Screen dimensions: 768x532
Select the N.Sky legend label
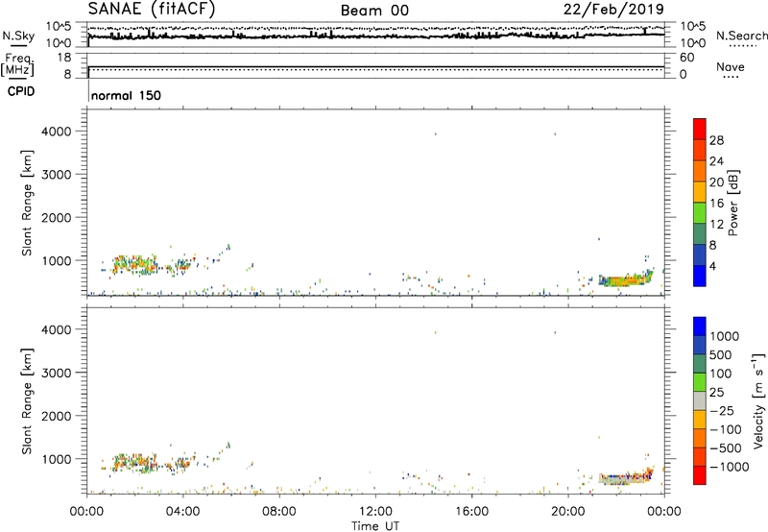(x=18, y=36)
